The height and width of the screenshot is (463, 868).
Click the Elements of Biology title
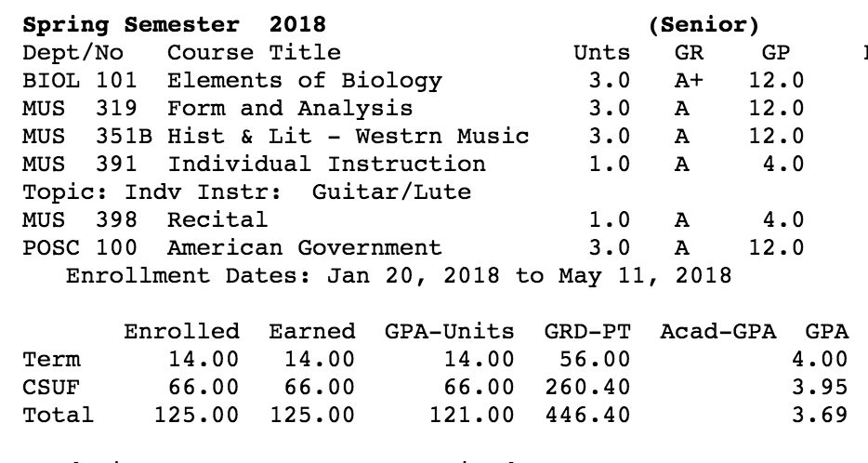point(305,81)
